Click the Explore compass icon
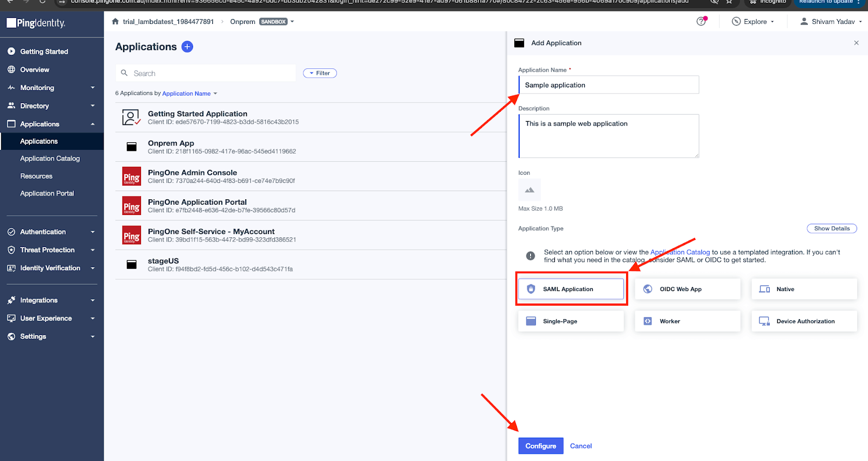This screenshot has width=868, height=461. (x=736, y=22)
